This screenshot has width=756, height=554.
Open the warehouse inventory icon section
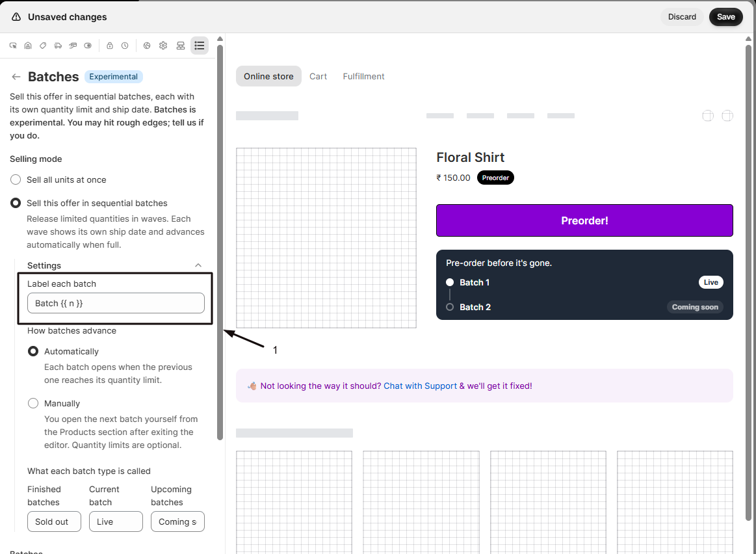[28, 46]
